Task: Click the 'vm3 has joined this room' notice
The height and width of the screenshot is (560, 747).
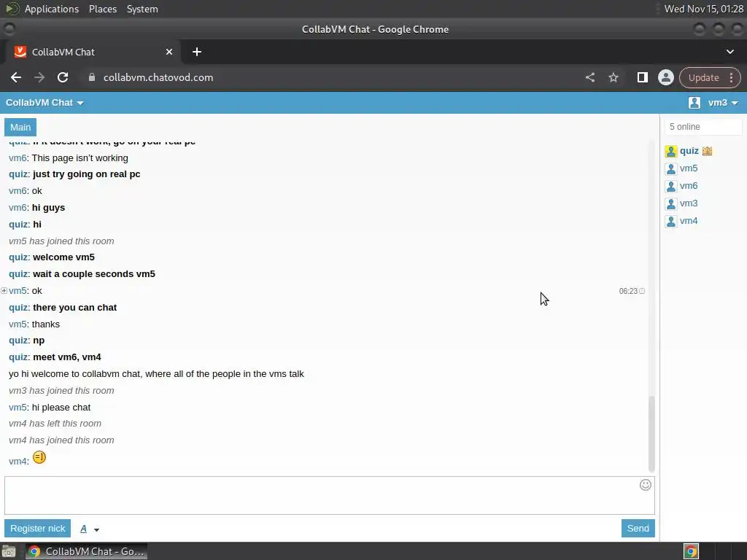Action: point(61,391)
